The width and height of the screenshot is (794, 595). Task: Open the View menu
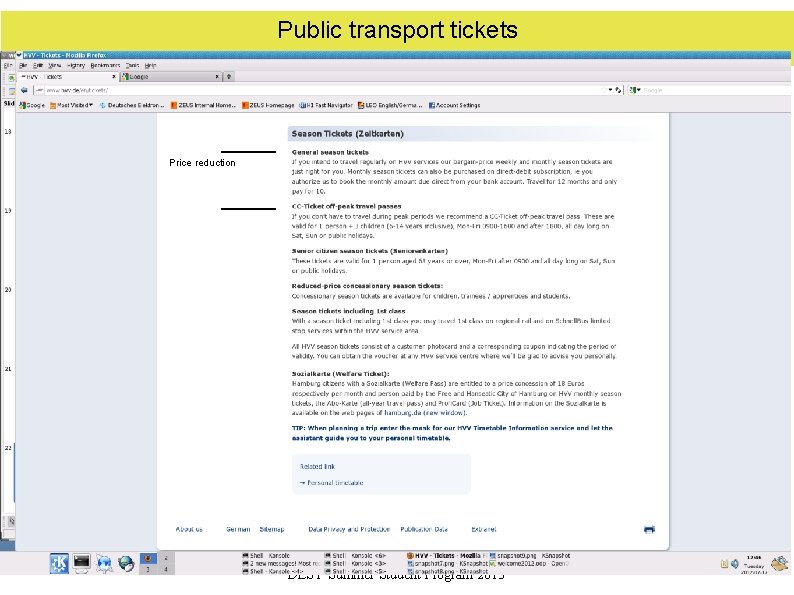pos(54,65)
